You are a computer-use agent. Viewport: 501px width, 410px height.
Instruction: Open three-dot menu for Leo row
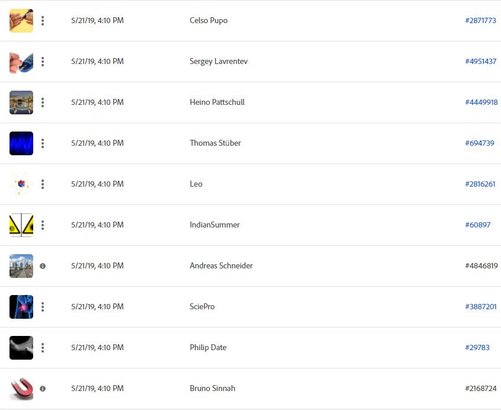[43, 184]
